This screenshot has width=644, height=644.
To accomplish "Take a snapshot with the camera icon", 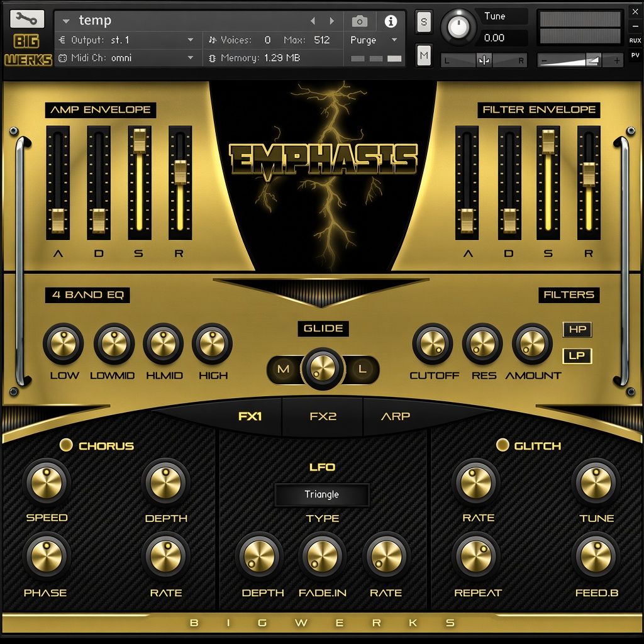I will 359,21.
